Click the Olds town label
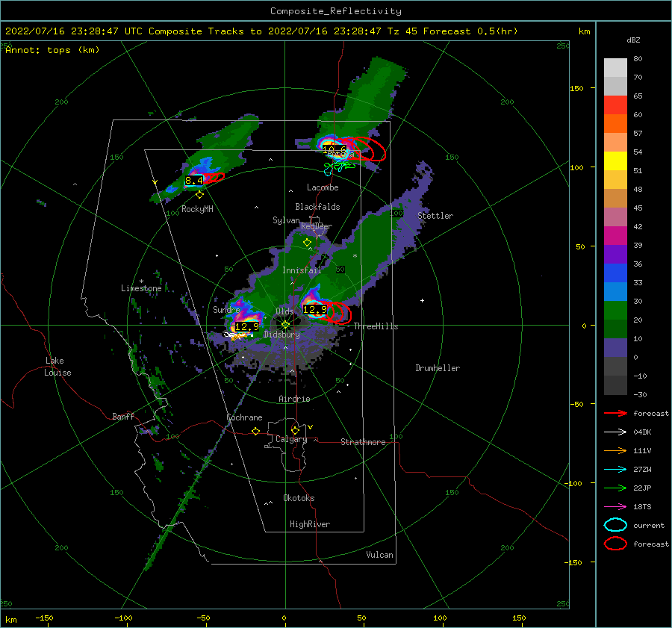This screenshot has width=672, height=628. click(284, 311)
